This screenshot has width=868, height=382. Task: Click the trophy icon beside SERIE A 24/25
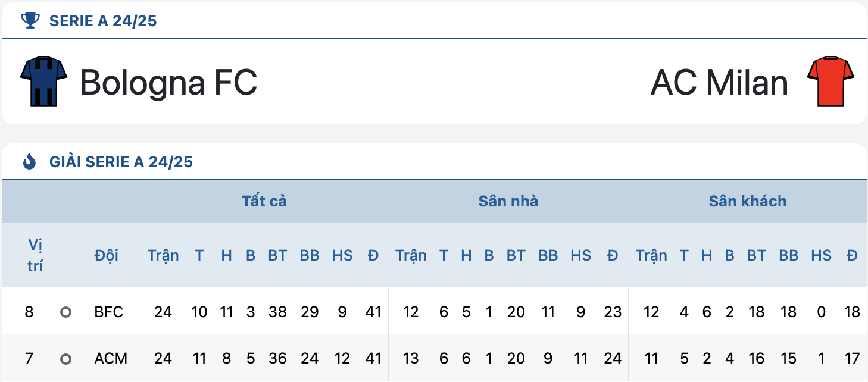pos(30,21)
